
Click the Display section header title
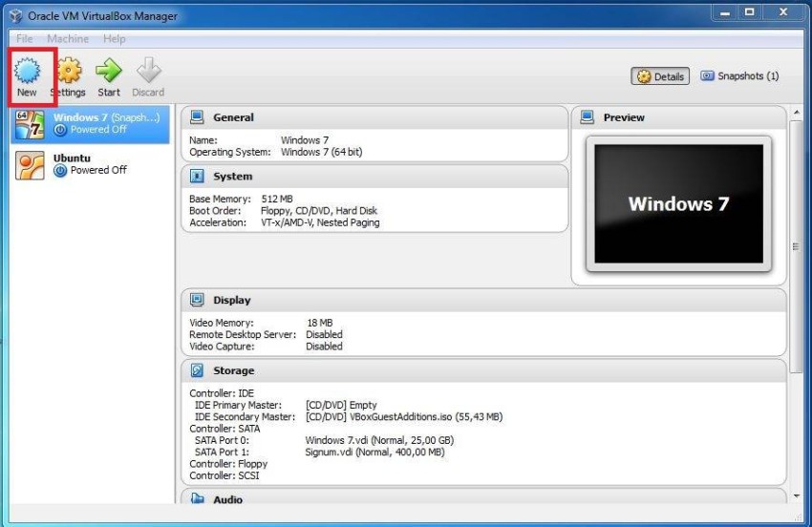click(x=231, y=300)
